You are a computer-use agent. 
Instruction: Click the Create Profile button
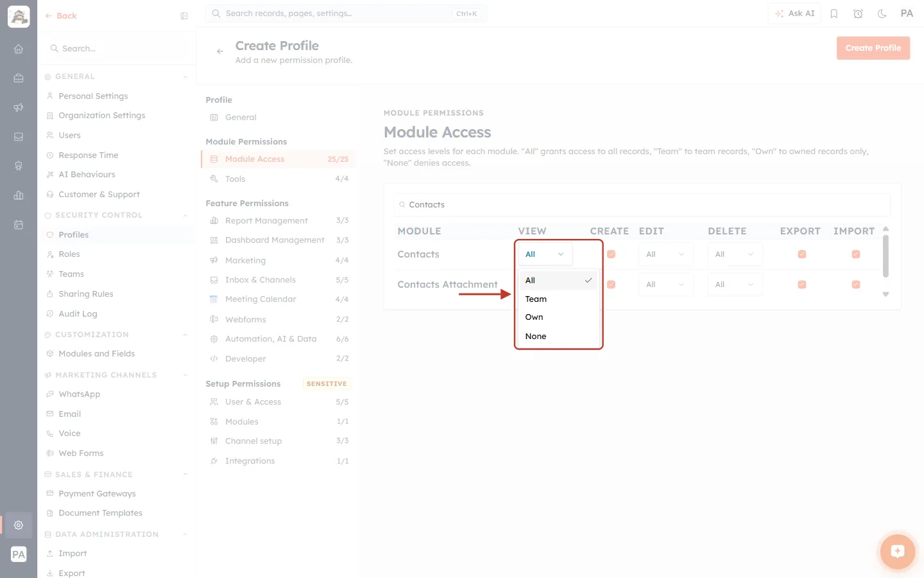tap(873, 48)
